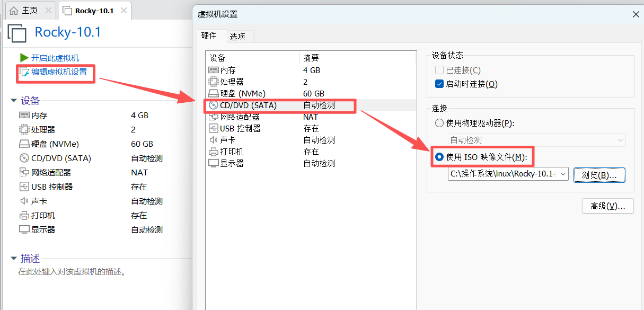Click 显示器 monitor icon in main window

pyautogui.click(x=24, y=229)
